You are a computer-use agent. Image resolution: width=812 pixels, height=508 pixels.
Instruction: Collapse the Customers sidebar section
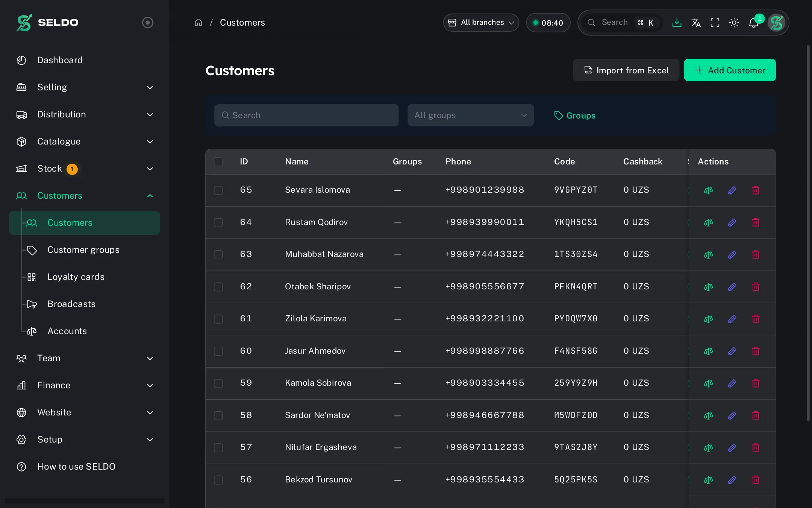[85, 196]
